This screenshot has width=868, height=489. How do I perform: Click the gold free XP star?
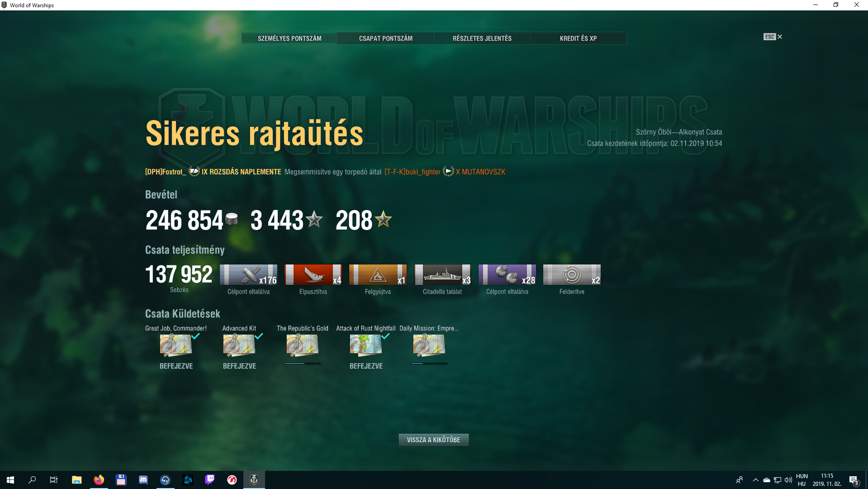pos(384,219)
